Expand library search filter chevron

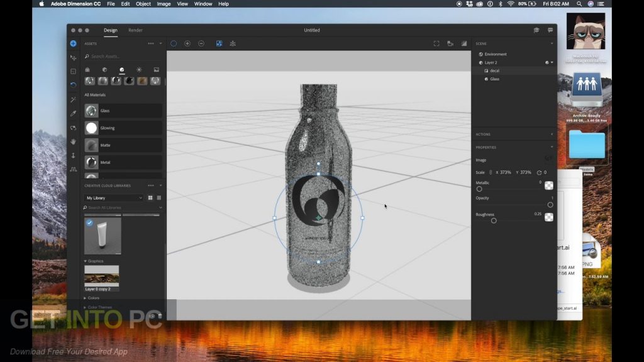click(160, 207)
